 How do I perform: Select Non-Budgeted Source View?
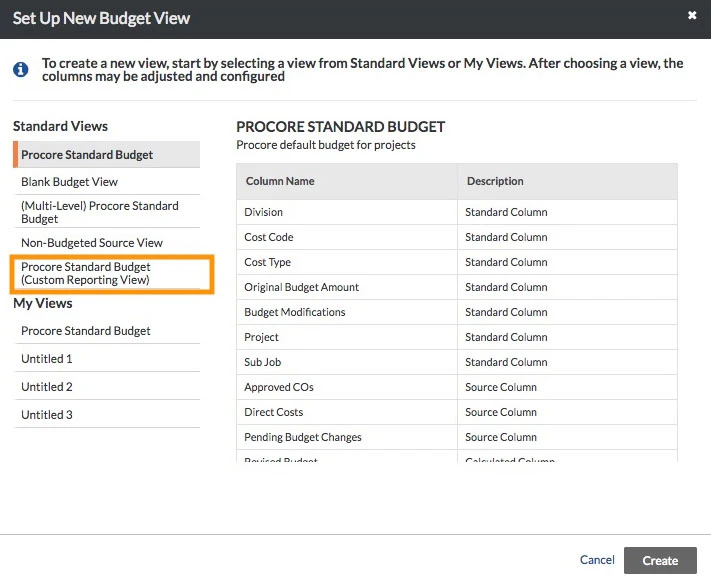click(107, 243)
